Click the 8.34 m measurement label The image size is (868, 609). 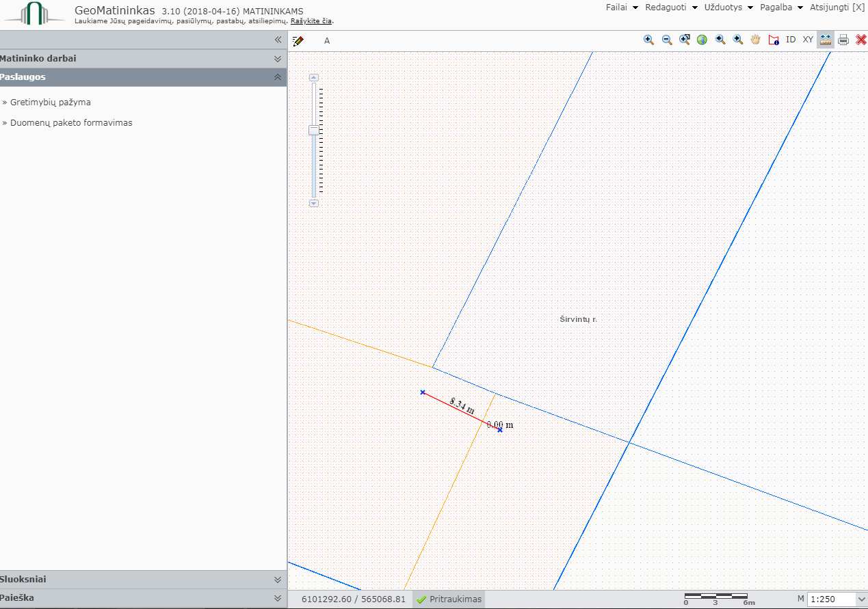(462, 405)
